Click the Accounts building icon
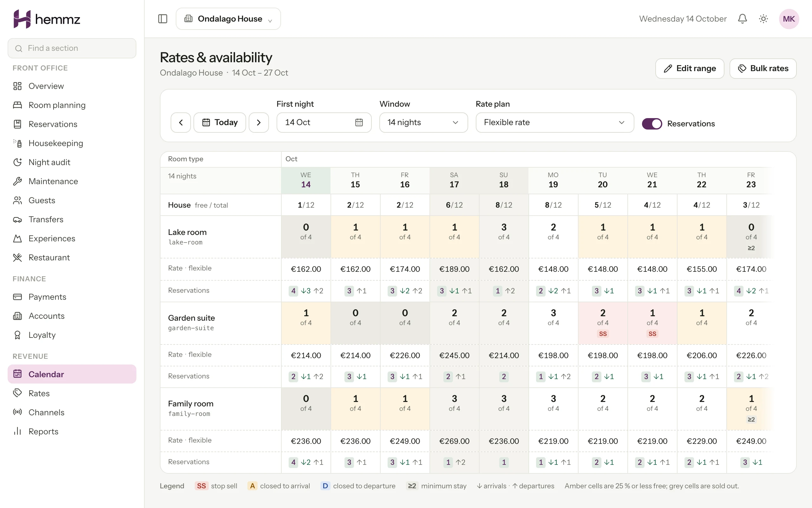Screen dimensions: 812x508 pyautogui.click(x=17, y=316)
